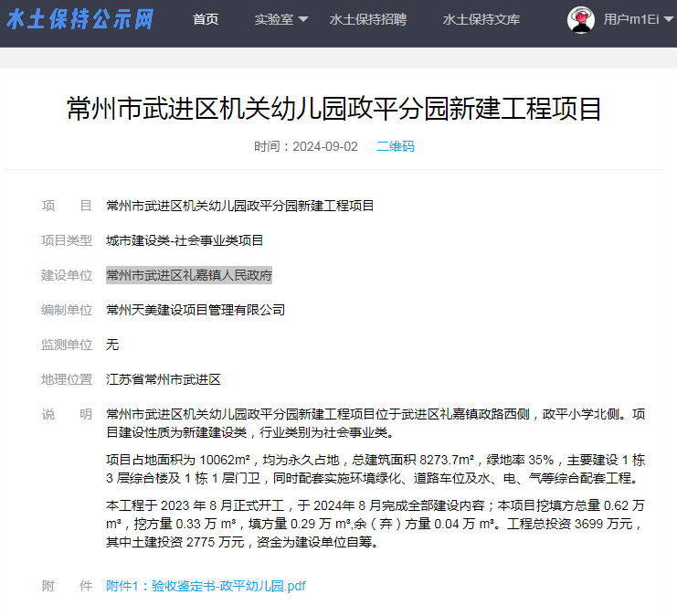
Task: Click the location text 江苏省常州市武进区
Action: (164, 379)
